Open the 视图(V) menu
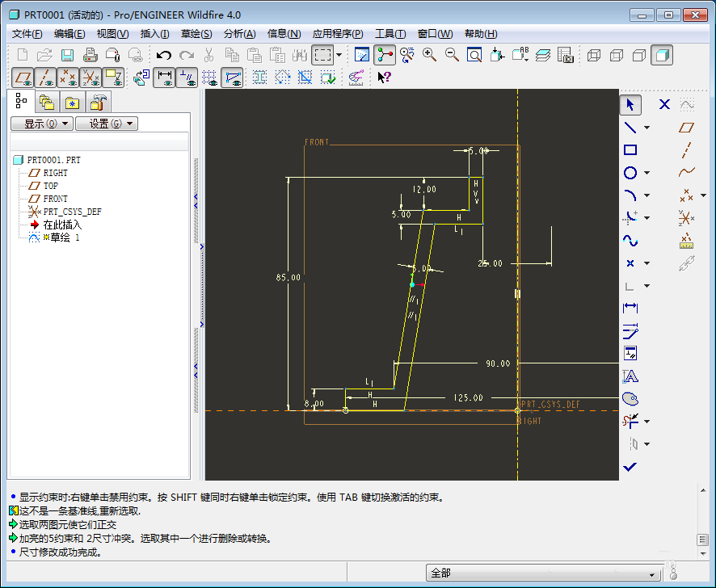Image resolution: width=716 pixels, height=588 pixels. 113,34
